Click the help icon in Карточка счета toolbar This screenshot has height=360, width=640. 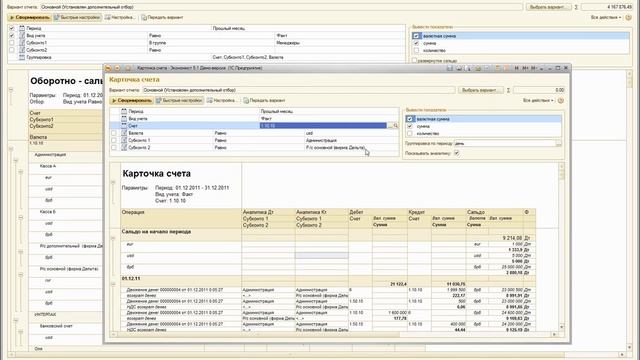[x=561, y=100]
